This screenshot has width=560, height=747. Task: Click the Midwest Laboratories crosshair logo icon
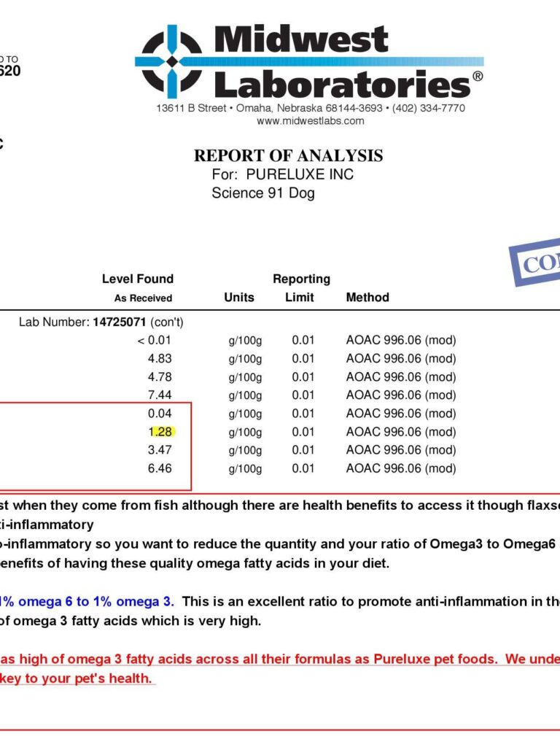point(172,61)
